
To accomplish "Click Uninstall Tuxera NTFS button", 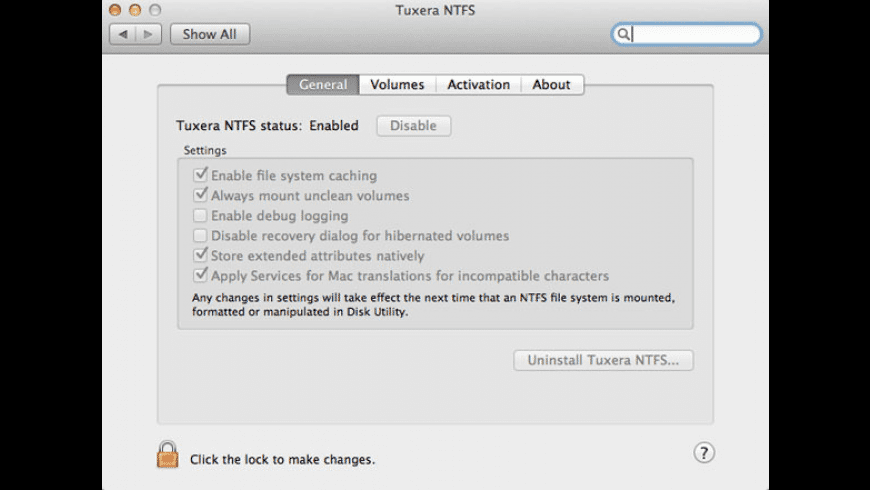I will pos(603,360).
